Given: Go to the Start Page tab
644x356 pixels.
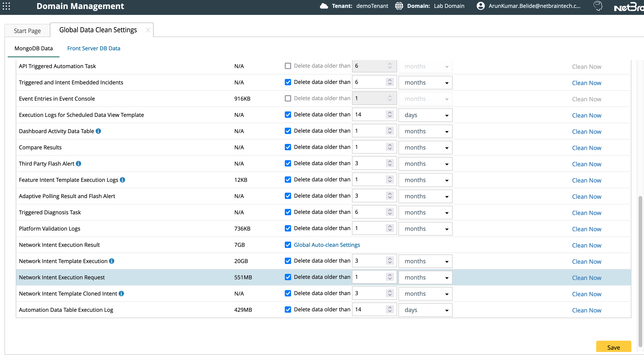Looking at the screenshot, I should point(27,31).
